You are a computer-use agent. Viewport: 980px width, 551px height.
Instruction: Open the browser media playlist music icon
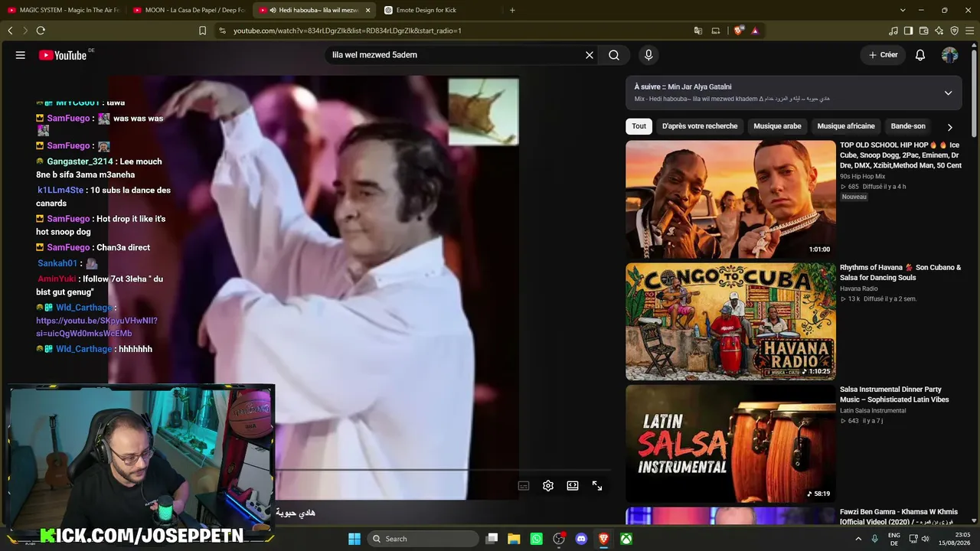click(x=893, y=31)
